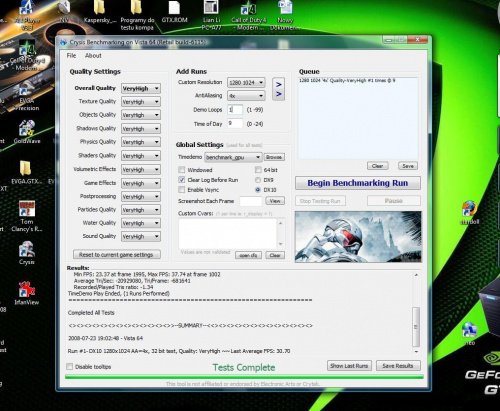Expand the Water Quality dropdown
The width and height of the screenshot is (500, 411).
coord(141,223)
